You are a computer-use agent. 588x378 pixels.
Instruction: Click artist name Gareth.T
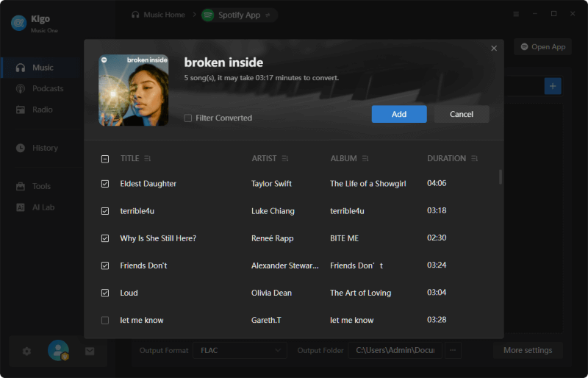coord(266,320)
